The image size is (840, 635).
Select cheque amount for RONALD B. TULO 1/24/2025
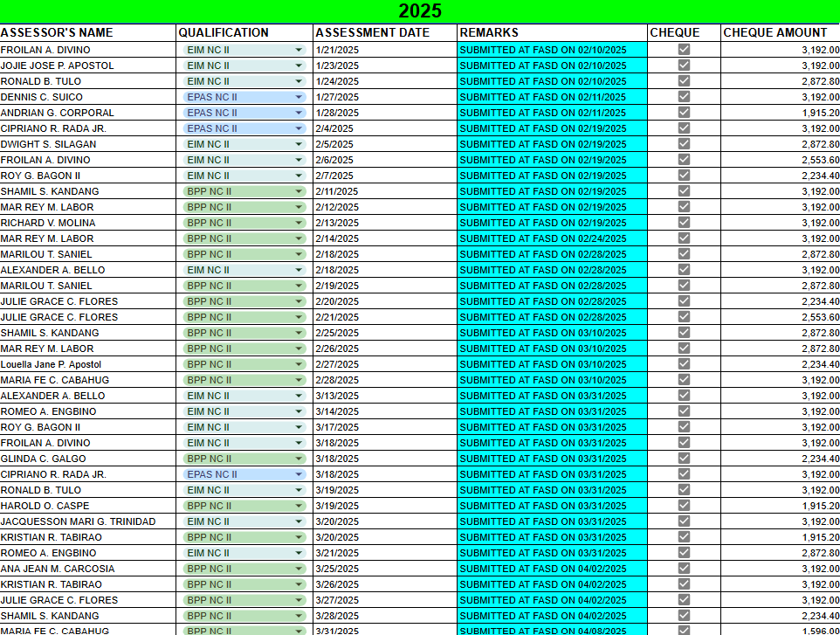781,81
